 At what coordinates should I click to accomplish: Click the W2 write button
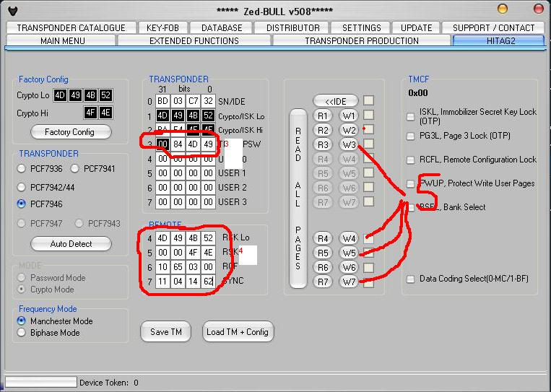tap(349, 130)
